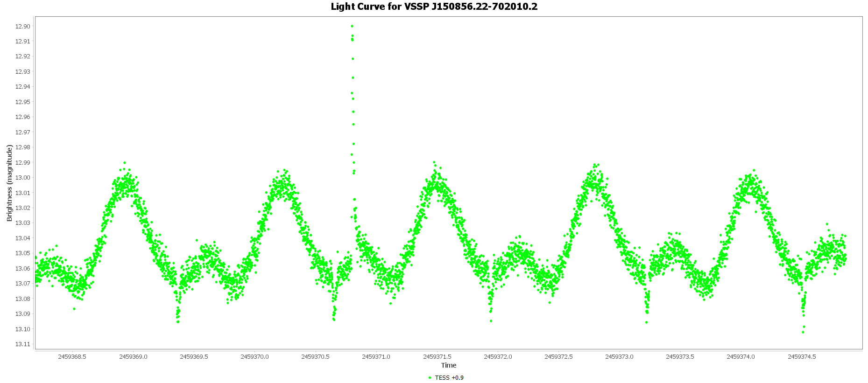
Task: Click the 'Brightness (magnitude)' y-axis label
Action: tap(9, 183)
